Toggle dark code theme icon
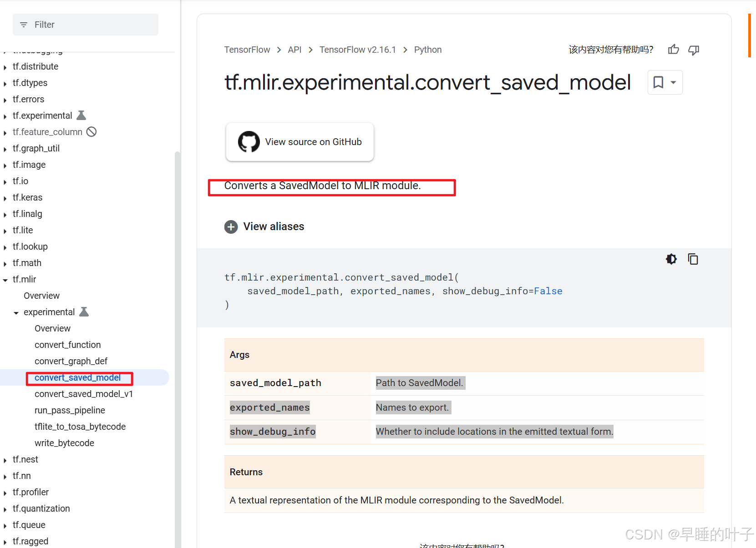The height and width of the screenshot is (548, 756). point(671,259)
